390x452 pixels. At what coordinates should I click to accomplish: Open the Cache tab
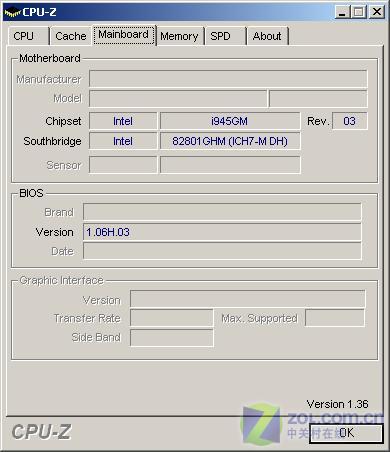(71, 36)
